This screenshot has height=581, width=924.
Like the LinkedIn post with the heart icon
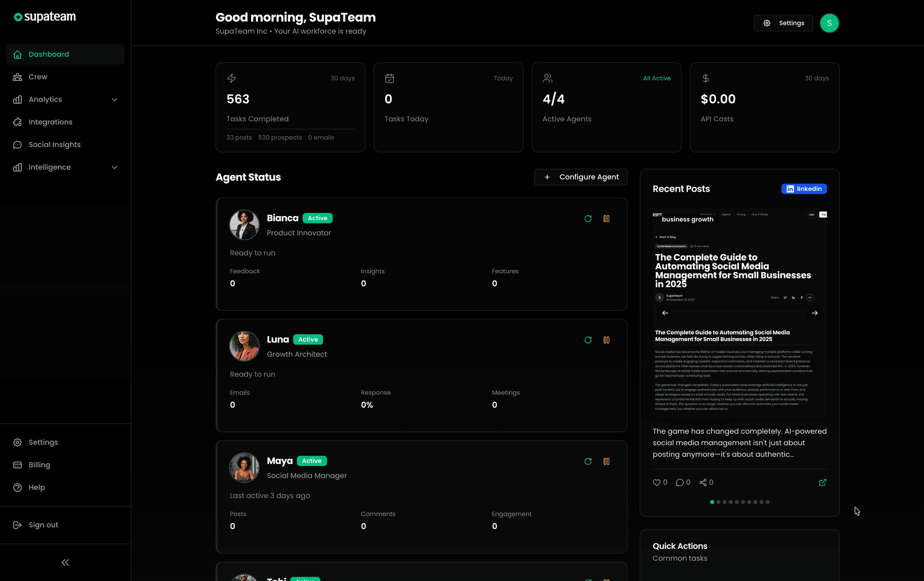click(656, 482)
